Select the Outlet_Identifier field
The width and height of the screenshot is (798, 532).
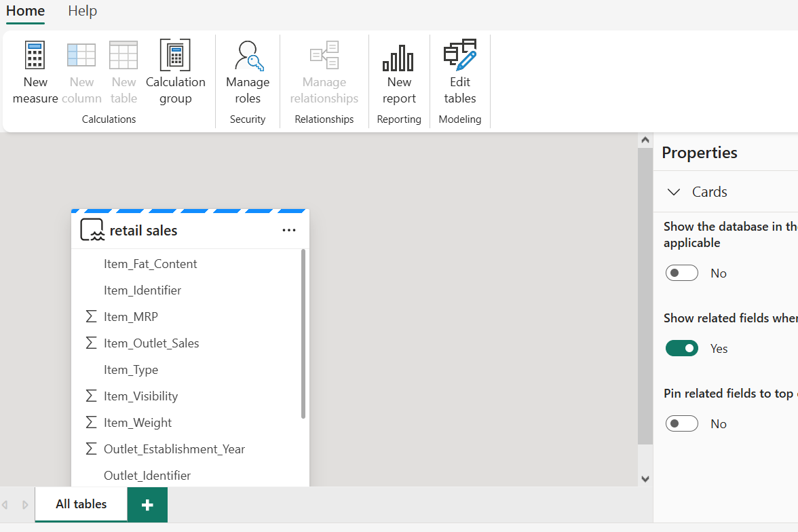coord(147,476)
